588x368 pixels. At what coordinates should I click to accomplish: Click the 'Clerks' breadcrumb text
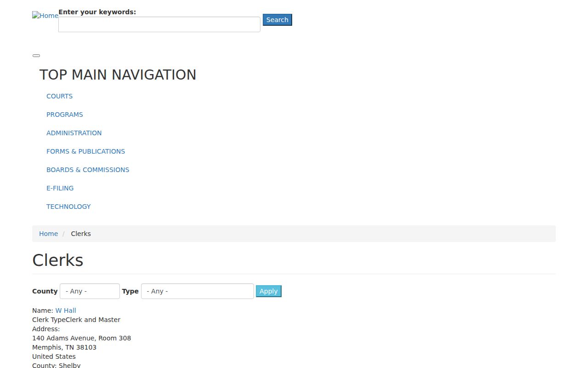point(81,234)
